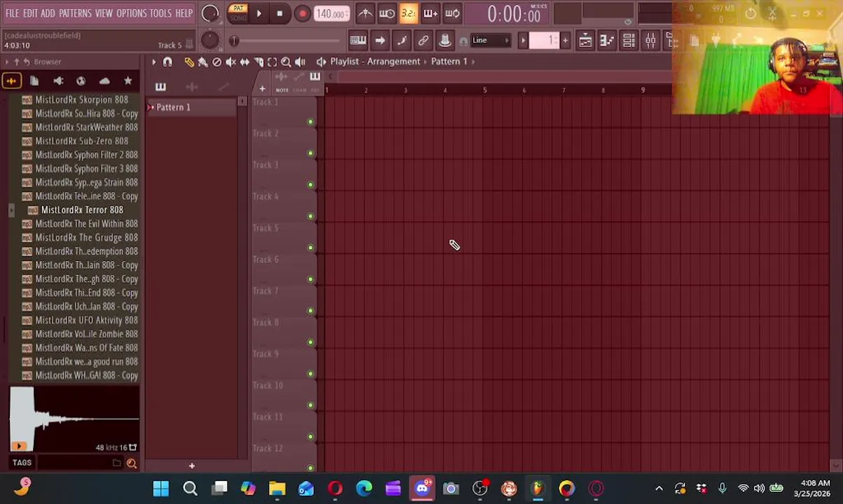Adjust the main volume knob
The image size is (843, 504).
[x=209, y=13]
